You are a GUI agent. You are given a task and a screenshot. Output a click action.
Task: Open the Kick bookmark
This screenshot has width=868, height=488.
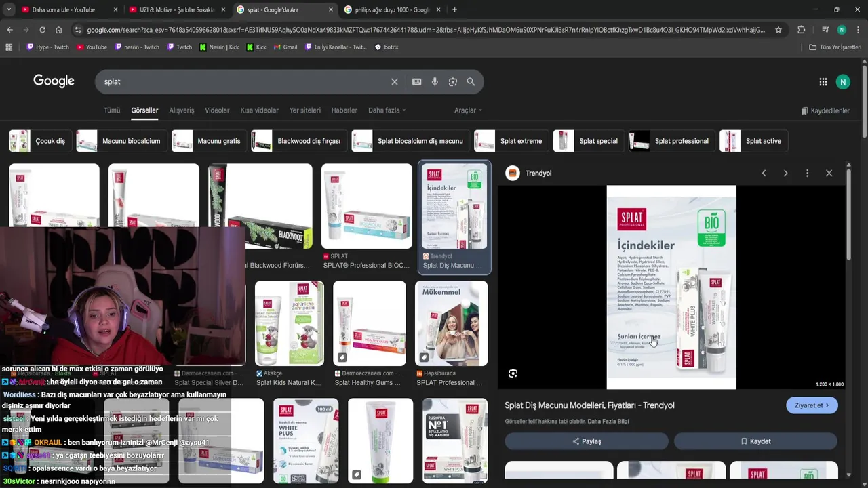point(256,47)
